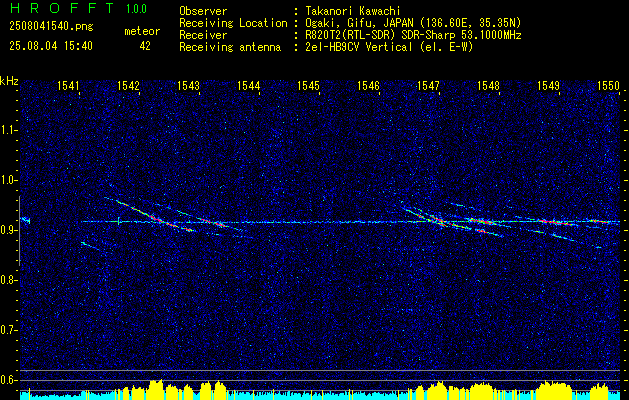Click time axis marker 1547
Screen dimensions: 629x400
[428, 85]
